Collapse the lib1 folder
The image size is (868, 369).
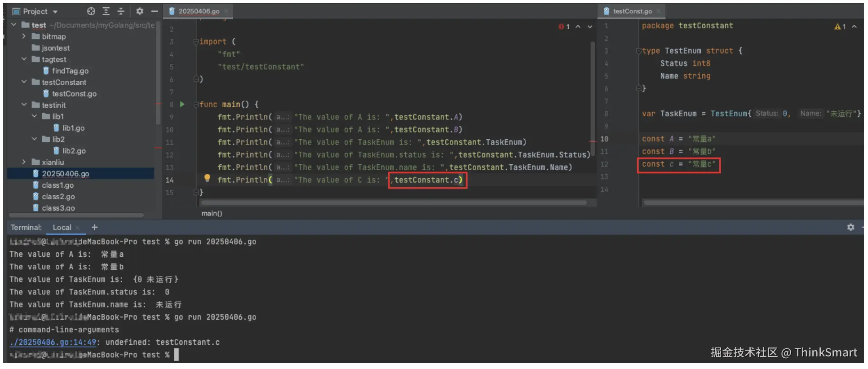[x=34, y=116]
